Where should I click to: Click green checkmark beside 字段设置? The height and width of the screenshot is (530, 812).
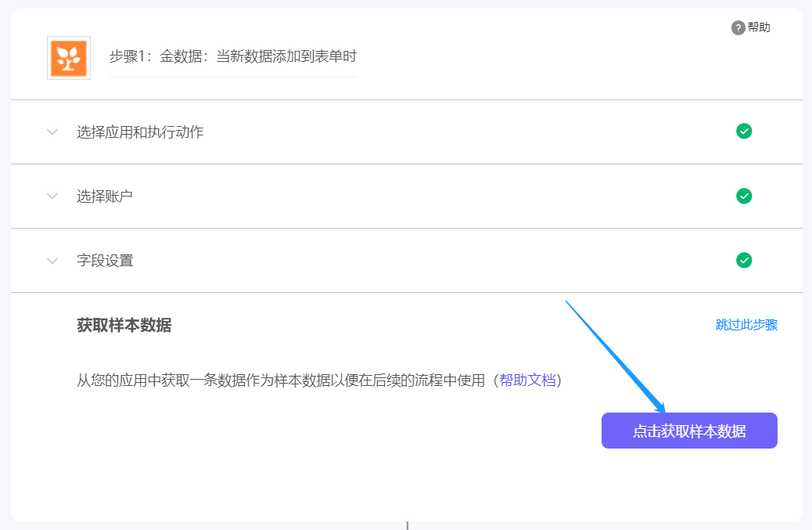(744, 260)
